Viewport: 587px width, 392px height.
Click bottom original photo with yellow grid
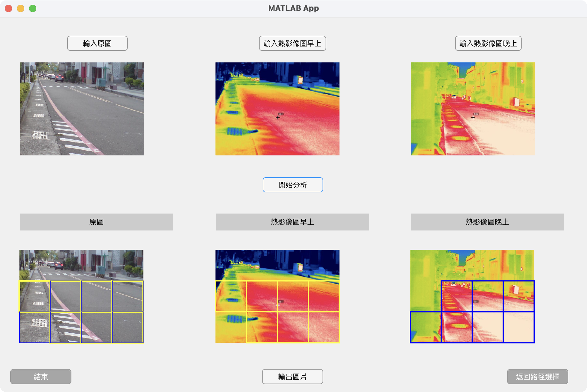click(x=81, y=296)
